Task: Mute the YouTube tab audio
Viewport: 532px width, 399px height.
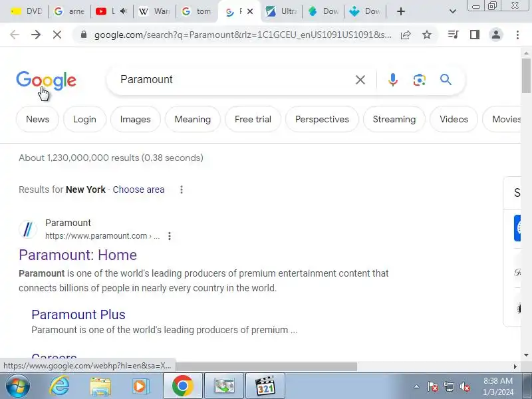Action: pos(124,11)
